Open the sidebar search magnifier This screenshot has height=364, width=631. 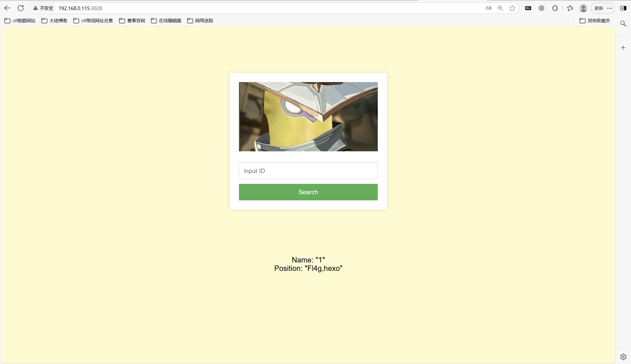pyautogui.click(x=623, y=23)
